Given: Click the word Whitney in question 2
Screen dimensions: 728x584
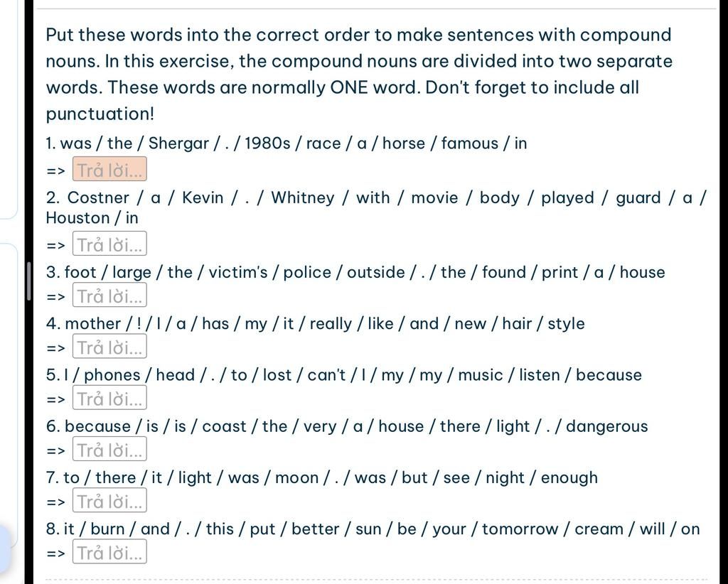Looking at the screenshot, I should click(x=303, y=198).
